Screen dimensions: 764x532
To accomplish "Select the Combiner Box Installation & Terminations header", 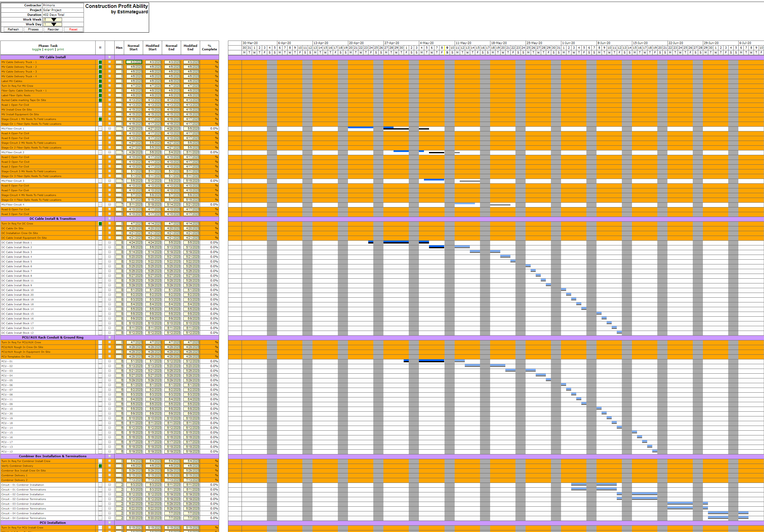I will click(53, 456).
